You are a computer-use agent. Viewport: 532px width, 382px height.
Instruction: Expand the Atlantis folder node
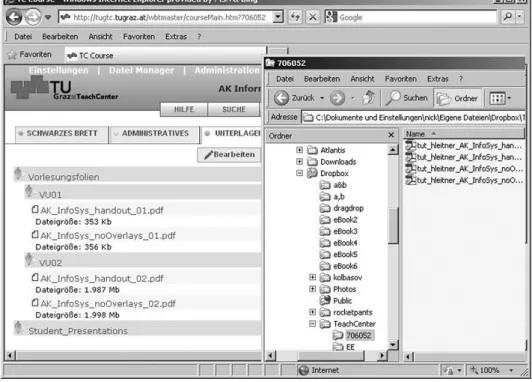[x=299, y=150]
